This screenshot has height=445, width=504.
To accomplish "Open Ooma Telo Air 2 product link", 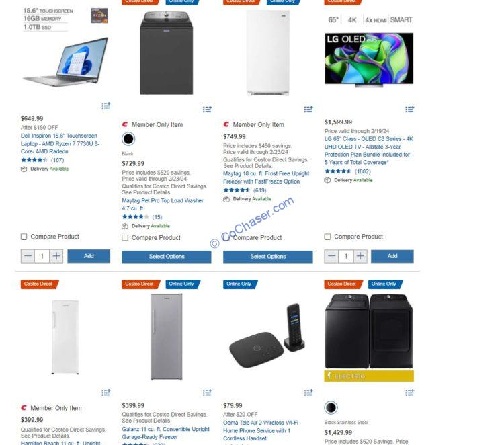I will (x=261, y=430).
